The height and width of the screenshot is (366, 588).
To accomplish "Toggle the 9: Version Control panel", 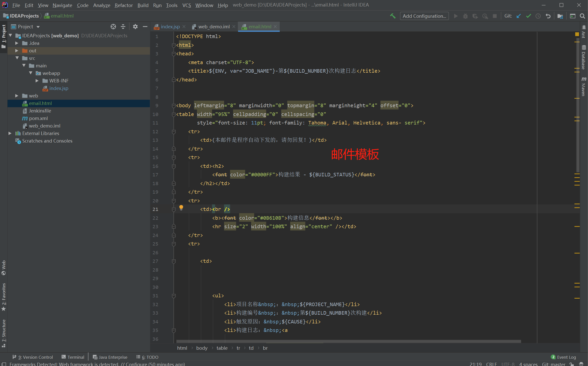I will pos(33,357).
